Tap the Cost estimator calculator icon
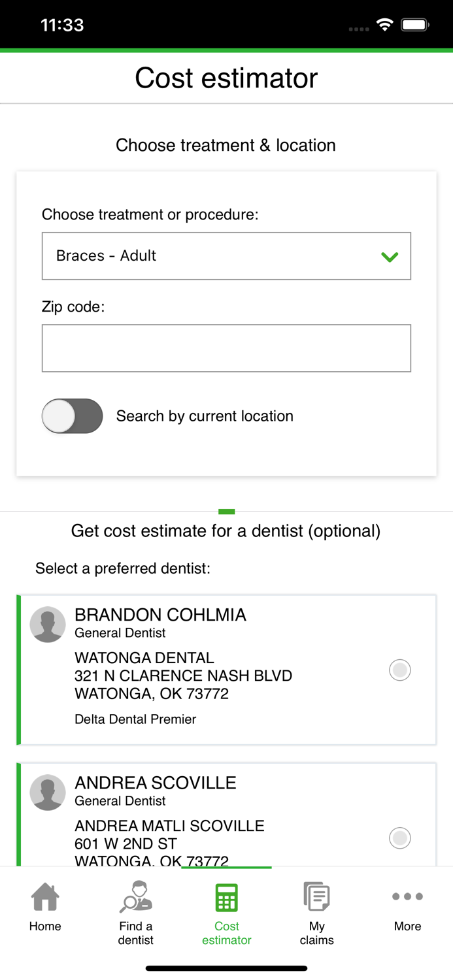453x980 pixels. click(x=226, y=896)
